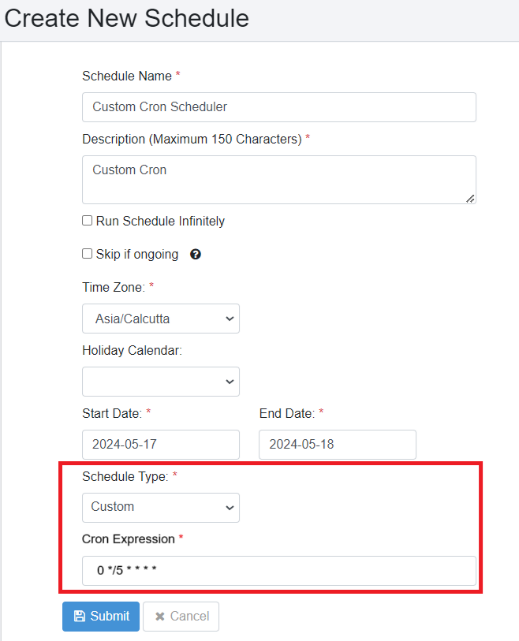Click the Holiday Calendar chevron arrow
Screen dimensions: 519x641
click(x=230, y=382)
